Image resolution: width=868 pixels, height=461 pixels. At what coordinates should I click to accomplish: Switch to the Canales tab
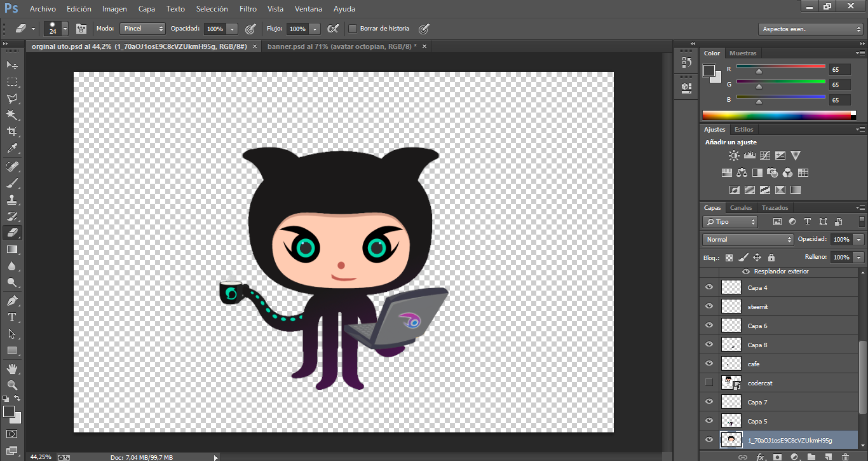740,208
